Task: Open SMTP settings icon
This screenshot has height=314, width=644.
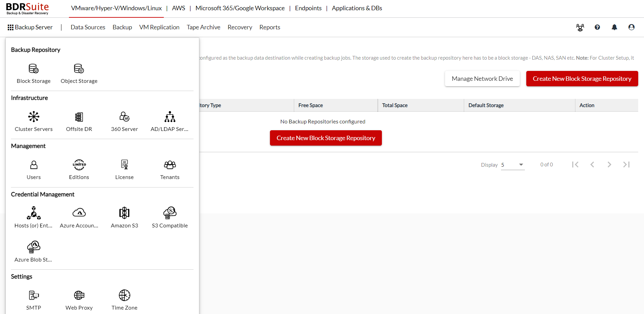Action: click(x=33, y=295)
